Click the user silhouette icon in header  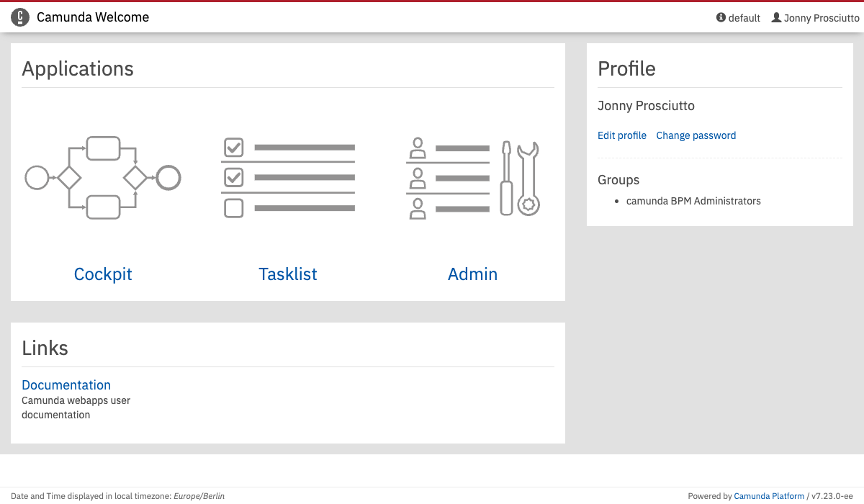click(x=776, y=17)
